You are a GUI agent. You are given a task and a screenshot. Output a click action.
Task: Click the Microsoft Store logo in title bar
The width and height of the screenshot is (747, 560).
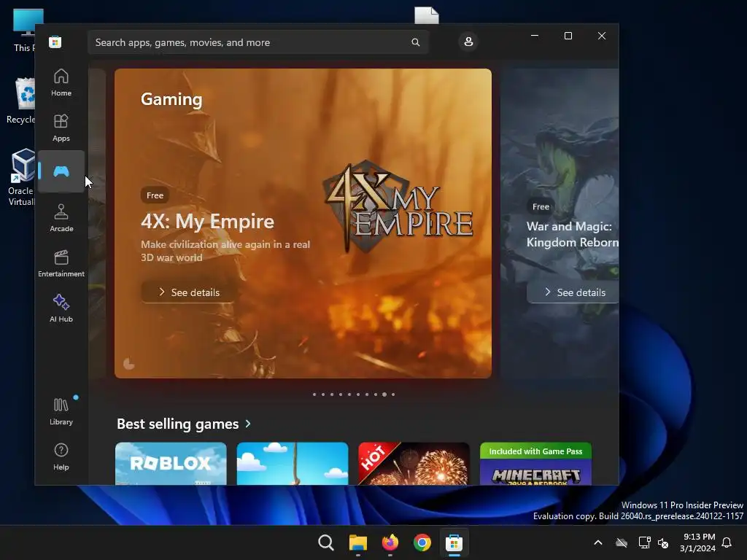pos(55,42)
